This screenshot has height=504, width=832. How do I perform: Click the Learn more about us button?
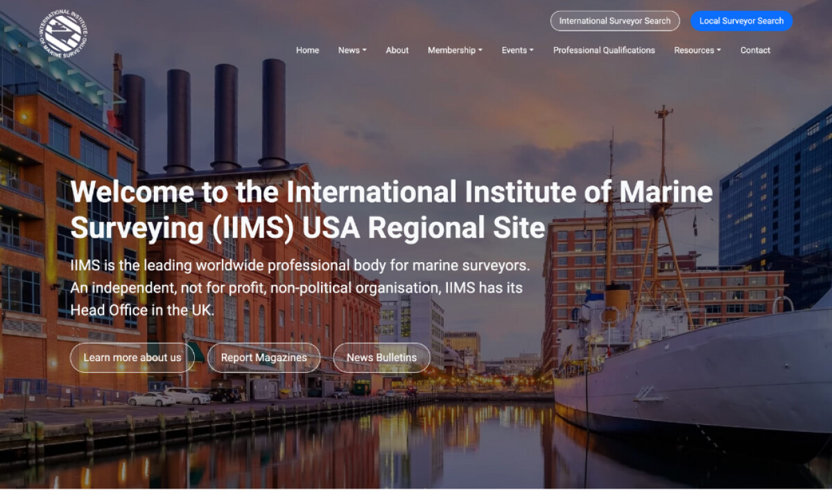(132, 358)
